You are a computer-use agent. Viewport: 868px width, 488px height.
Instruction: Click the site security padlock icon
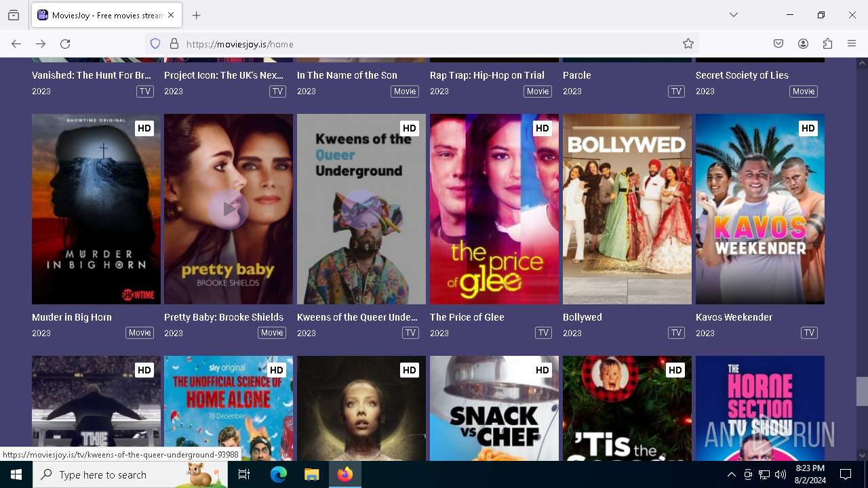coord(174,44)
